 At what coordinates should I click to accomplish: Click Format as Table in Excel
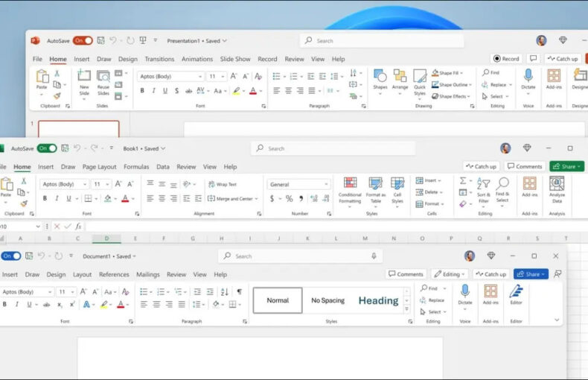[376, 184]
